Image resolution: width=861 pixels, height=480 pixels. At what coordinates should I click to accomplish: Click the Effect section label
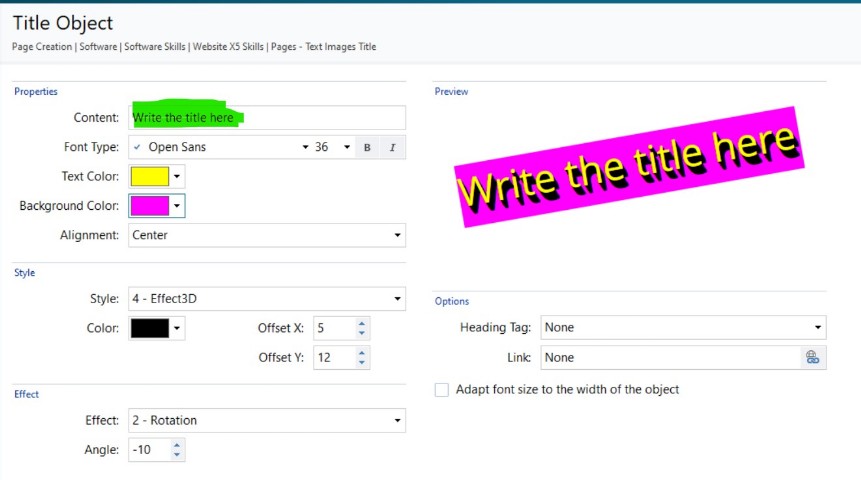[x=26, y=394]
